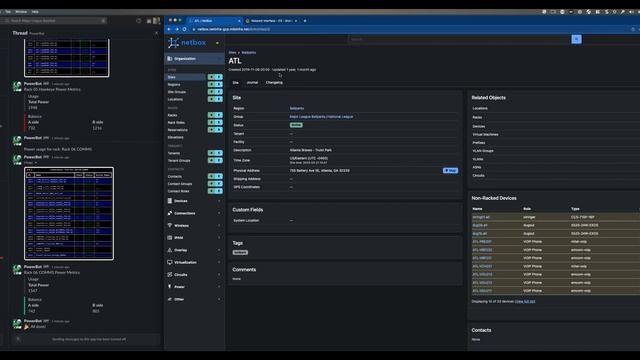640x360 pixels.
Task: Switch to the Changelog tab
Action: (274, 82)
